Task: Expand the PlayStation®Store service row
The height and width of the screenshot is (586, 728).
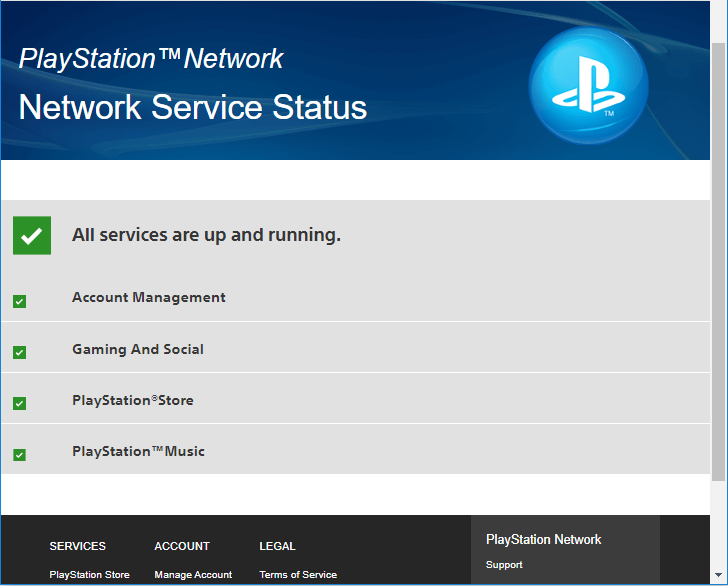Action: click(356, 398)
